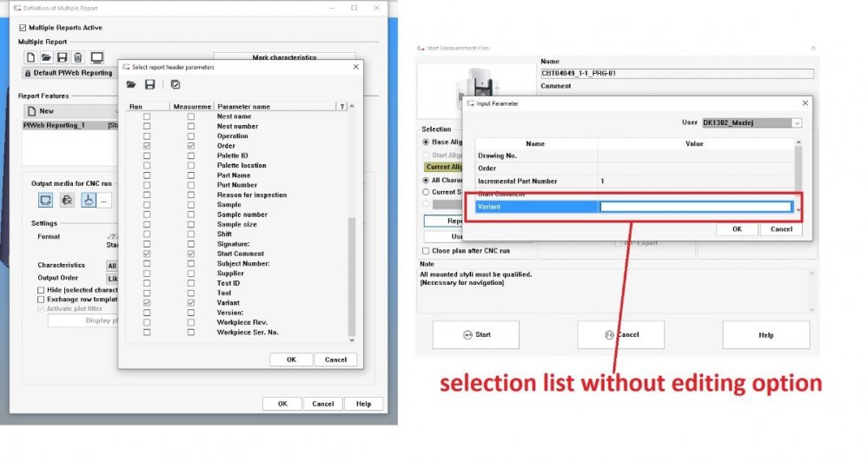868x462 pixels.
Task: Open header parameters file via folder icon
Action: click(x=131, y=84)
